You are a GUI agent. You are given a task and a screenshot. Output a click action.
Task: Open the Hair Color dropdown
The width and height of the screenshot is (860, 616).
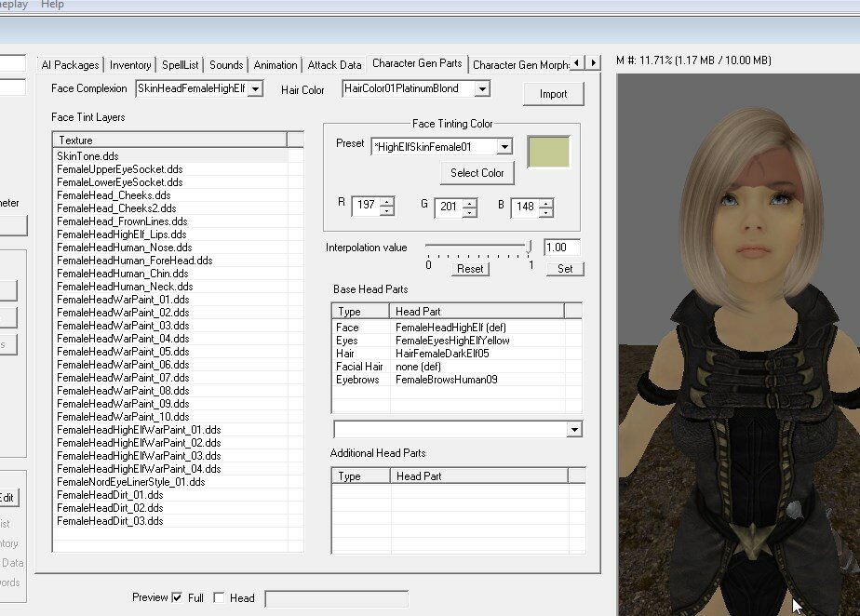[482, 88]
